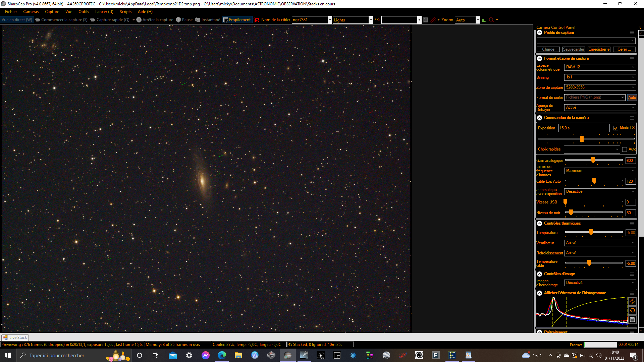Toggle Vue en direct (W) live view
This screenshot has height=362, width=644.
(x=17, y=20)
